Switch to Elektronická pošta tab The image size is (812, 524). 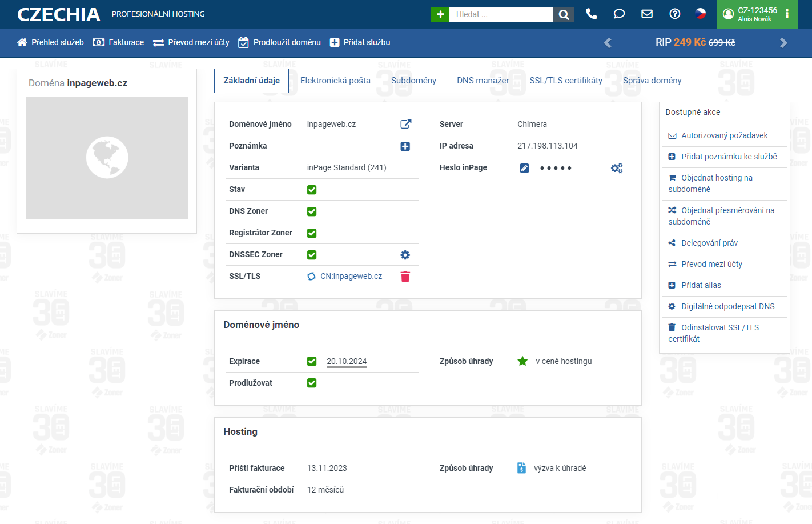pos(335,81)
